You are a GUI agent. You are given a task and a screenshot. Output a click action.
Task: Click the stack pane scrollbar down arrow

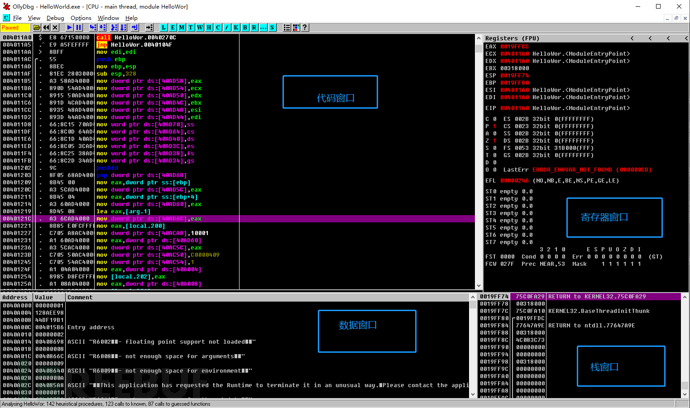point(685,394)
